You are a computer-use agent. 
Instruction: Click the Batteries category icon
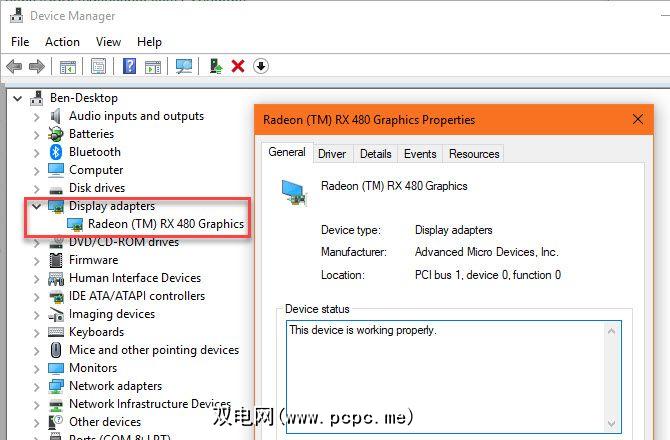pos(56,134)
